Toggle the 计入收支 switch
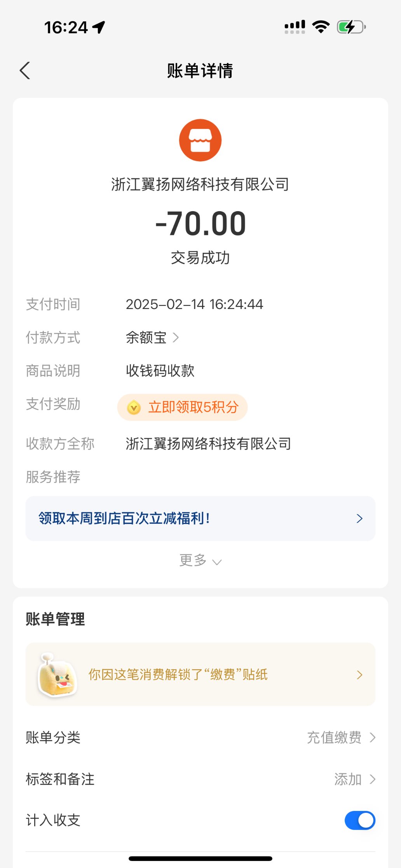This screenshot has height=868, width=401. [x=359, y=820]
